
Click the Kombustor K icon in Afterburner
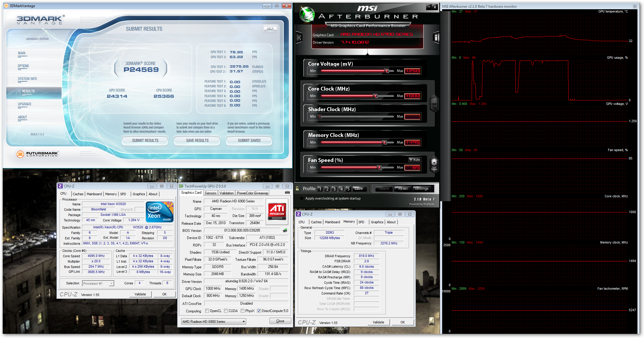[x=299, y=38]
